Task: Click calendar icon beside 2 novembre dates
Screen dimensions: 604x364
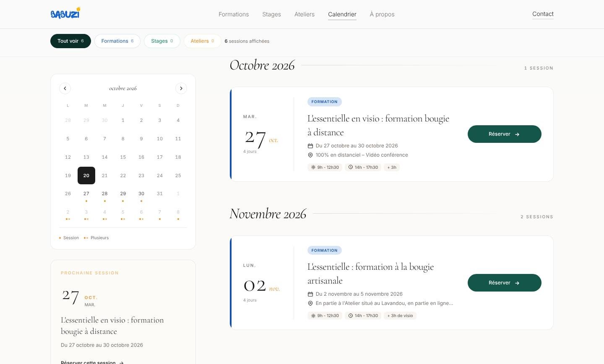Action: click(310, 294)
